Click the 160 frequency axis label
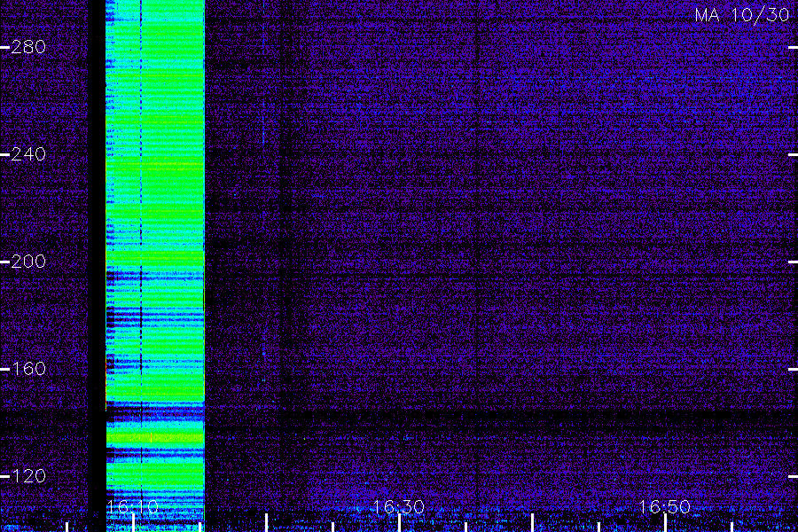Image resolution: width=798 pixels, height=532 pixels. click(28, 369)
